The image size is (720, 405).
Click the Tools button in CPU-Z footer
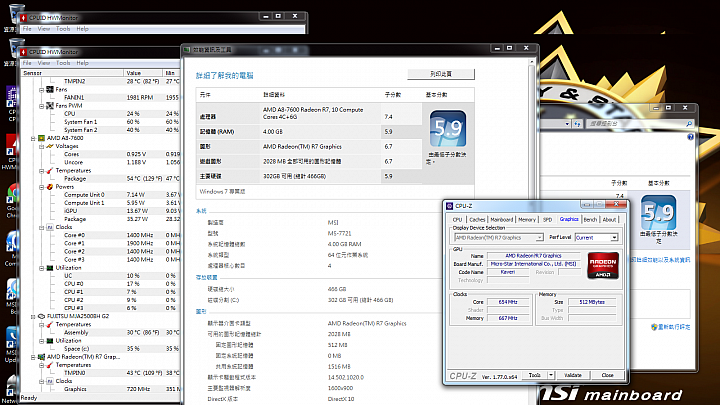pyautogui.click(x=534, y=375)
